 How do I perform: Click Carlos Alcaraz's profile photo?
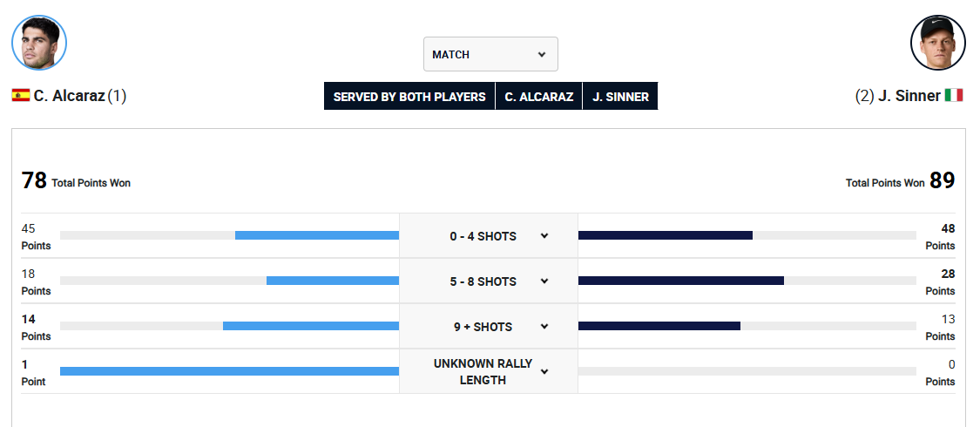point(39,43)
